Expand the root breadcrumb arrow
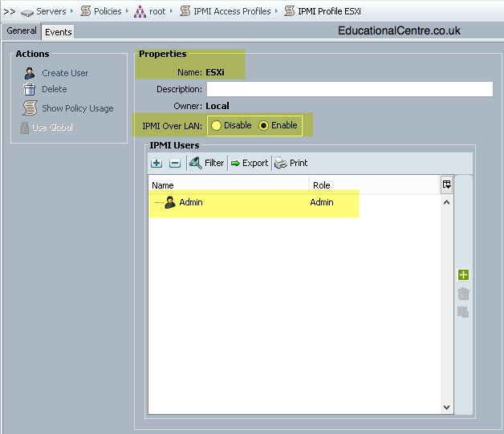 pyautogui.click(x=171, y=11)
